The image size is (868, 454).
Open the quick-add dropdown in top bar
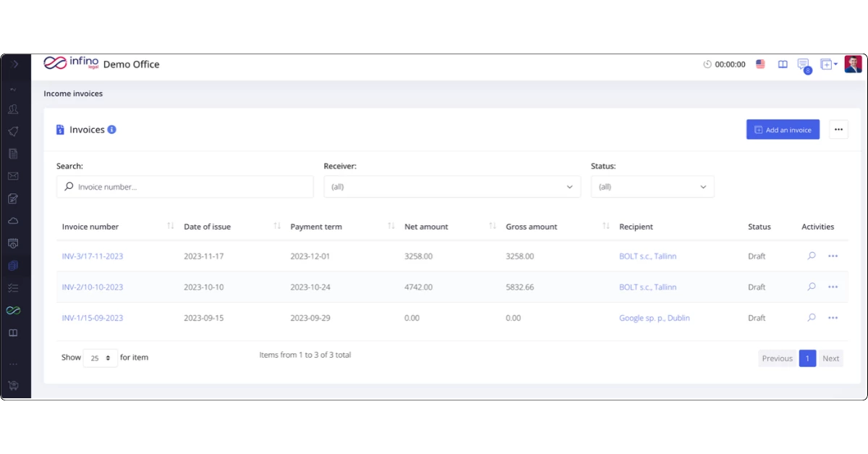click(829, 64)
